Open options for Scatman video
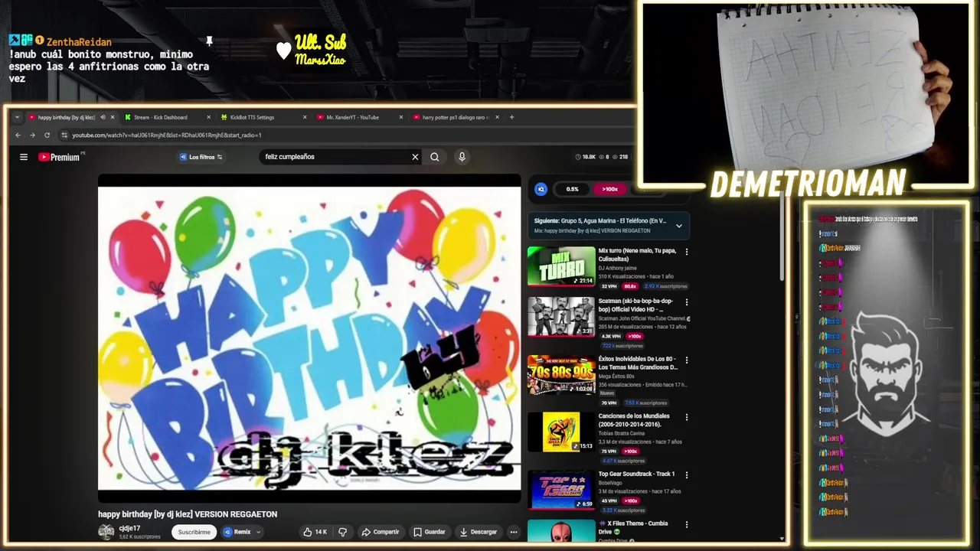The height and width of the screenshot is (551, 980). [x=687, y=302]
